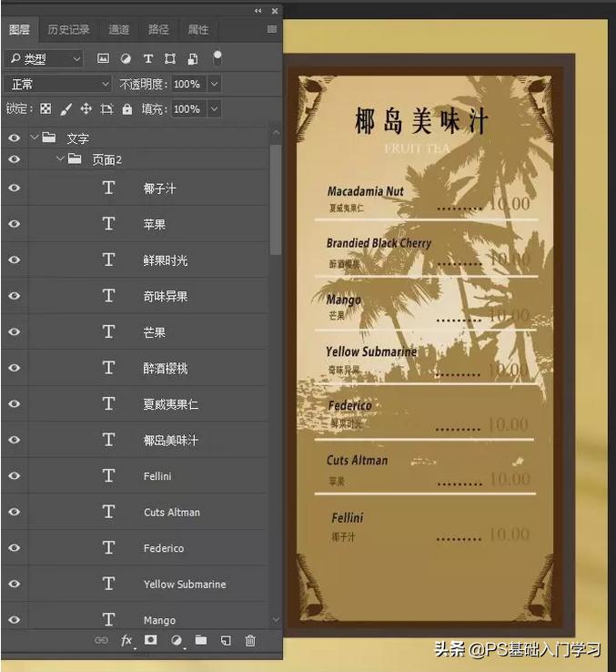The width and height of the screenshot is (616, 672).
Task: Switch to the 历史记录 tab
Action: [x=68, y=29]
